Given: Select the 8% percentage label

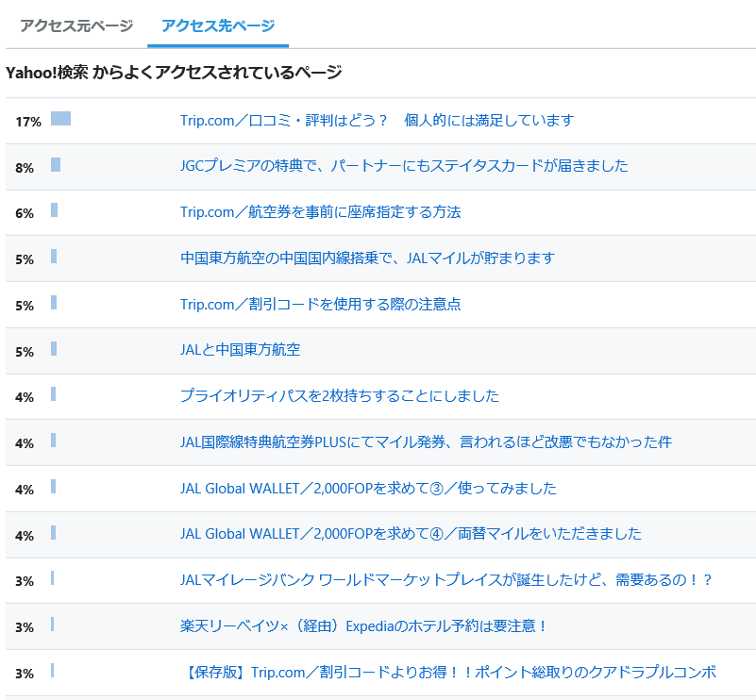Looking at the screenshot, I should [23, 167].
